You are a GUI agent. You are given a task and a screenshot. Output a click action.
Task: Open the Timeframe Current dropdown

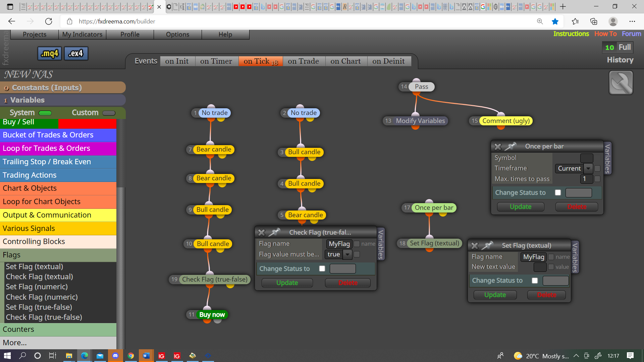(588, 168)
